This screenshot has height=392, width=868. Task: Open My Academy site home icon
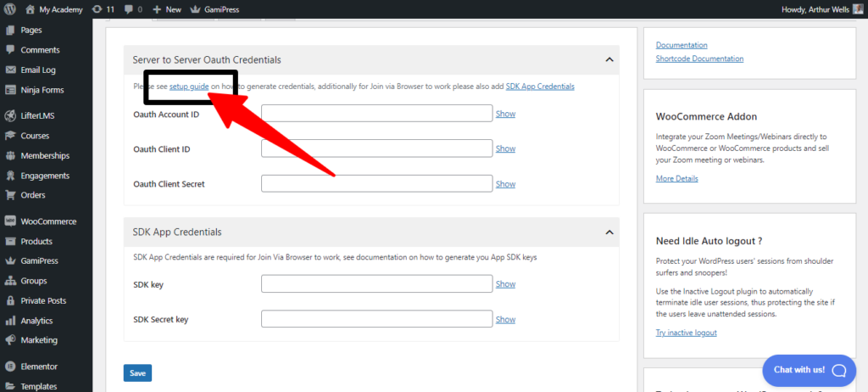point(30,9)
